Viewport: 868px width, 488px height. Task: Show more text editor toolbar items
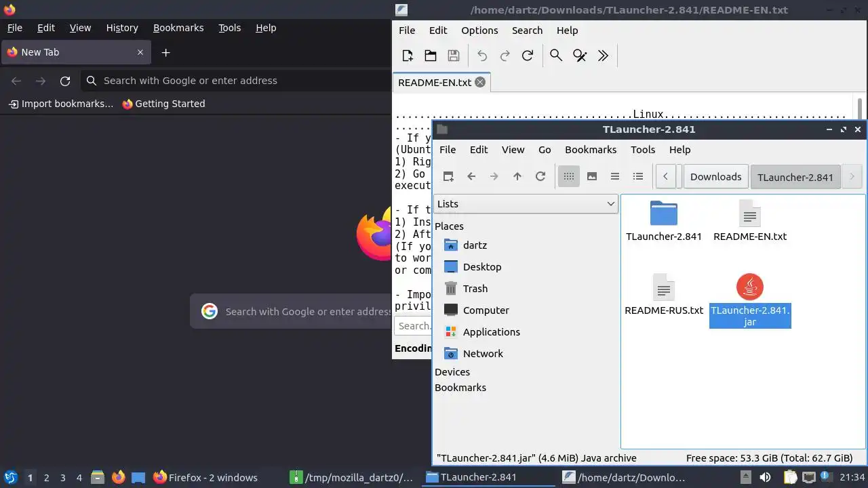pos(603,56)
